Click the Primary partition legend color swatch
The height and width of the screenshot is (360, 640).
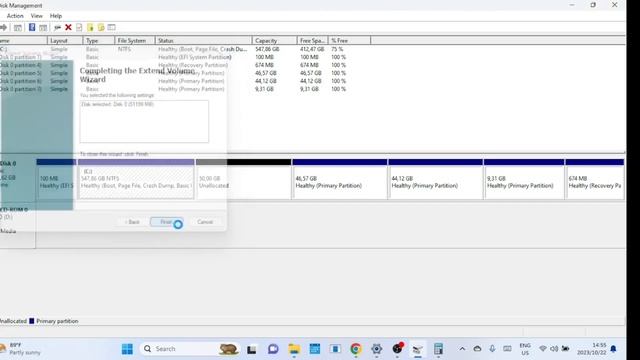(x=31, y=321)
